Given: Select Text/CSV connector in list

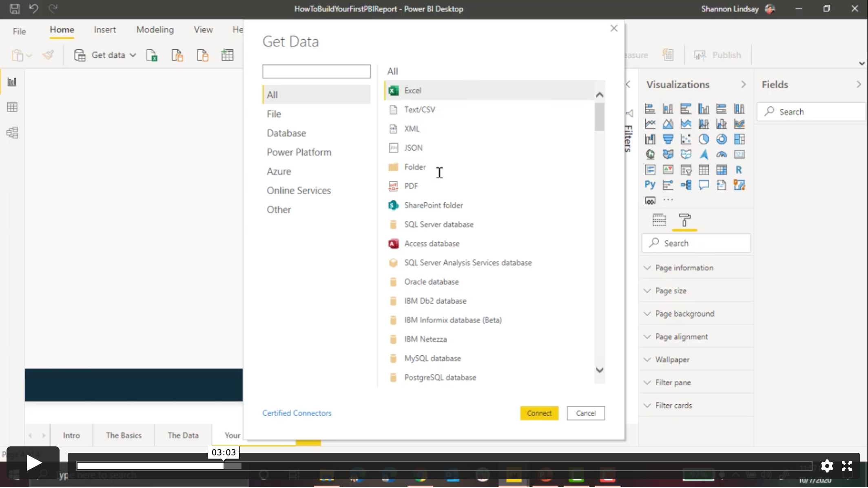Looking at the screenshot, I should [489, 110].
